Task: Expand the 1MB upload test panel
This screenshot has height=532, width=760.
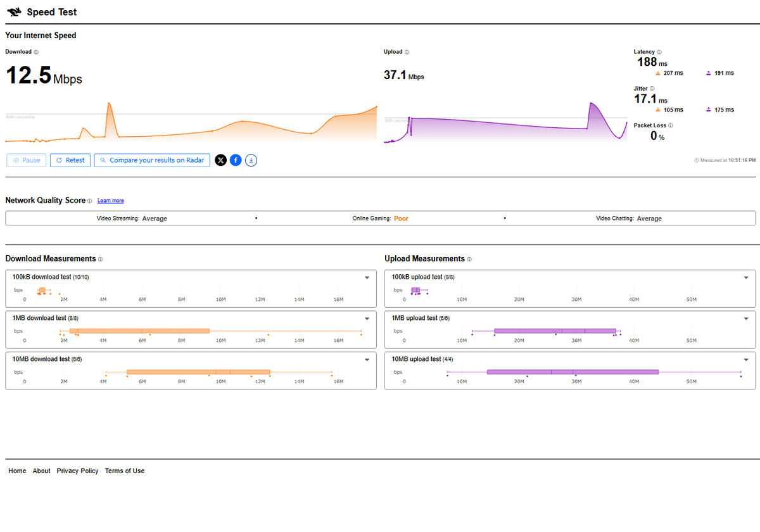Action: [x=745, y=319]
